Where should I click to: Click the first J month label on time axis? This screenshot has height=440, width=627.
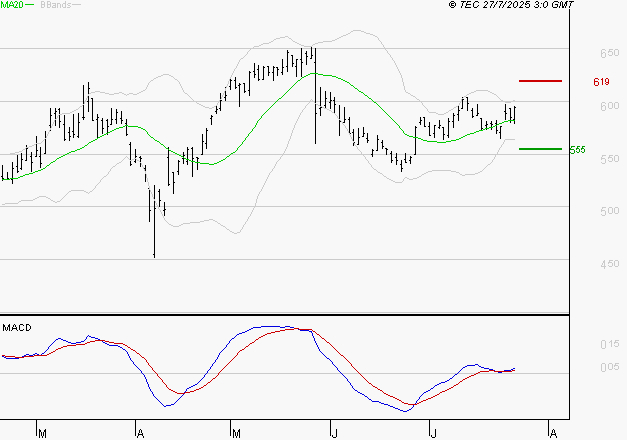pos(334,434)
